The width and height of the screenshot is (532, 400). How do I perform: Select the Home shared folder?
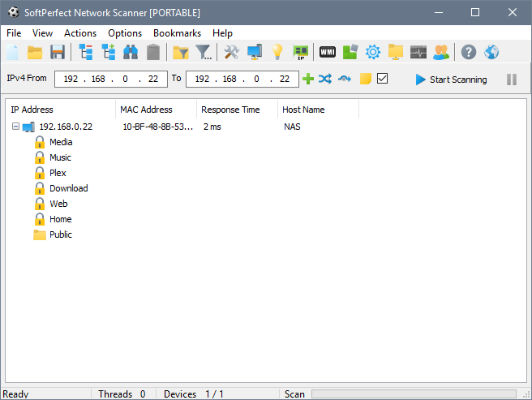[x=60, y=219]
